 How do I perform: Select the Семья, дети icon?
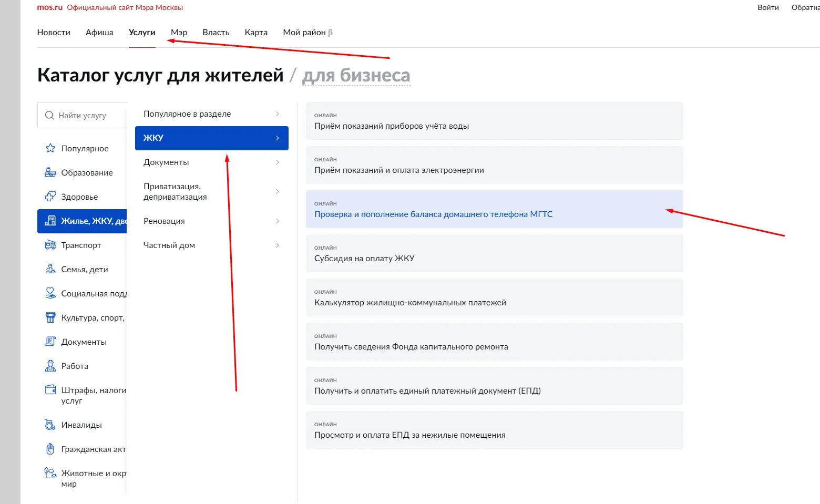[x=50, y=269]
